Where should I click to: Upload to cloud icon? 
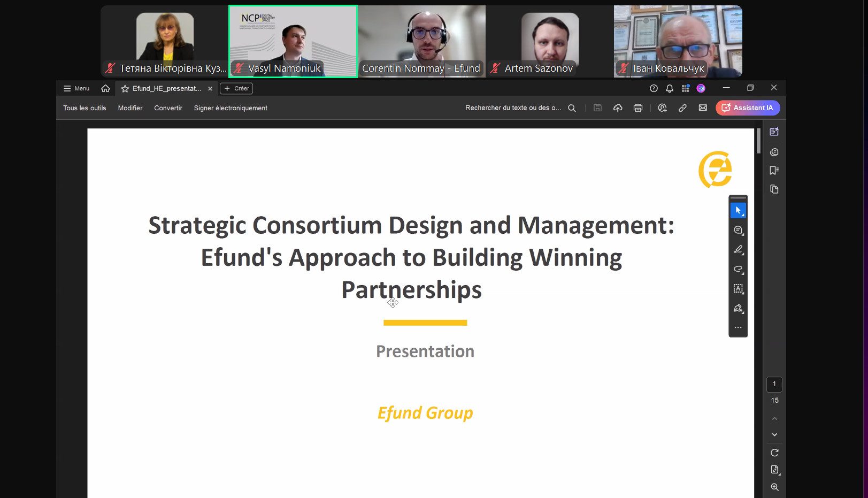(618, 108)
